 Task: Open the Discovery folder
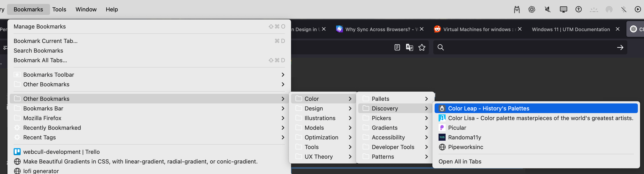395,108
